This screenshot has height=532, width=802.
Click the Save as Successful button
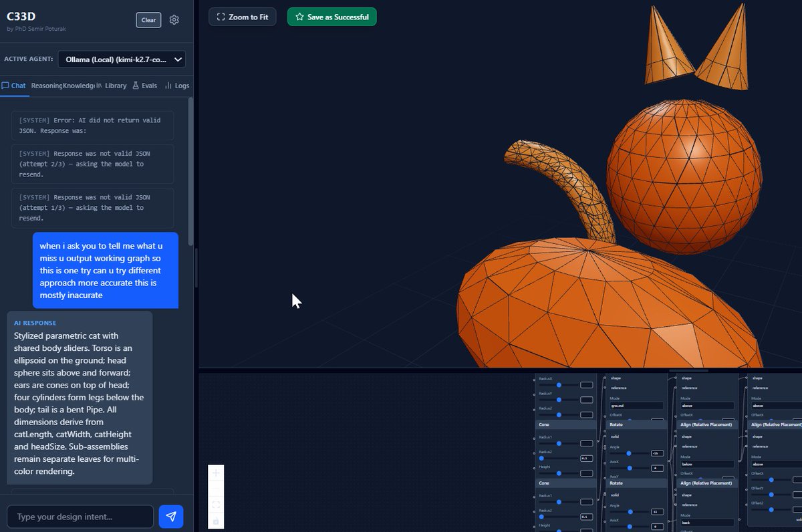point(331,17)
